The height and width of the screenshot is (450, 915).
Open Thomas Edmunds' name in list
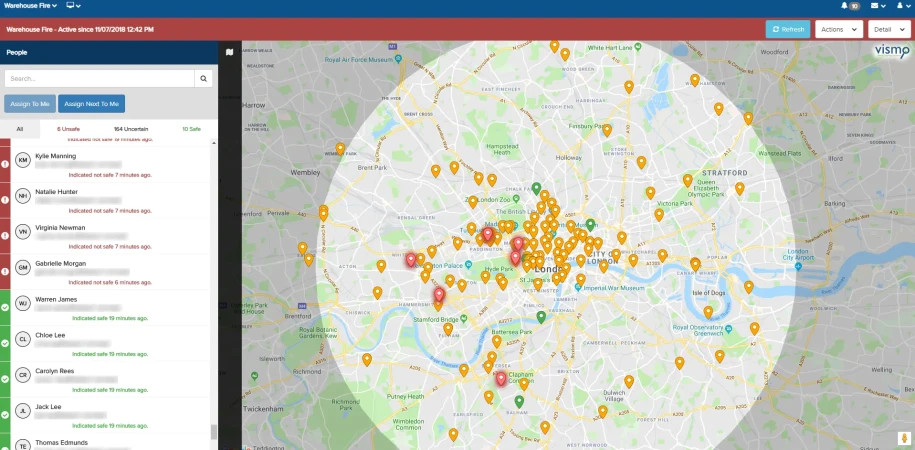click(61, 442)
